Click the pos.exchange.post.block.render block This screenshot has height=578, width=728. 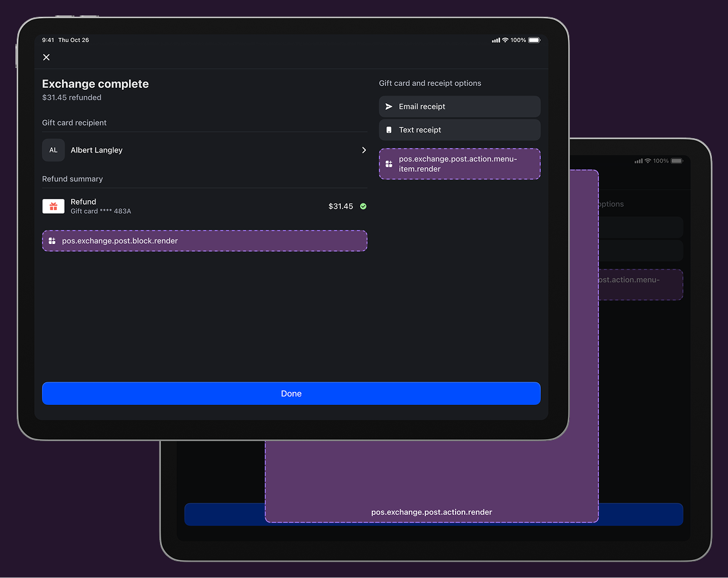pyautogui.click(x=204, y=241)
